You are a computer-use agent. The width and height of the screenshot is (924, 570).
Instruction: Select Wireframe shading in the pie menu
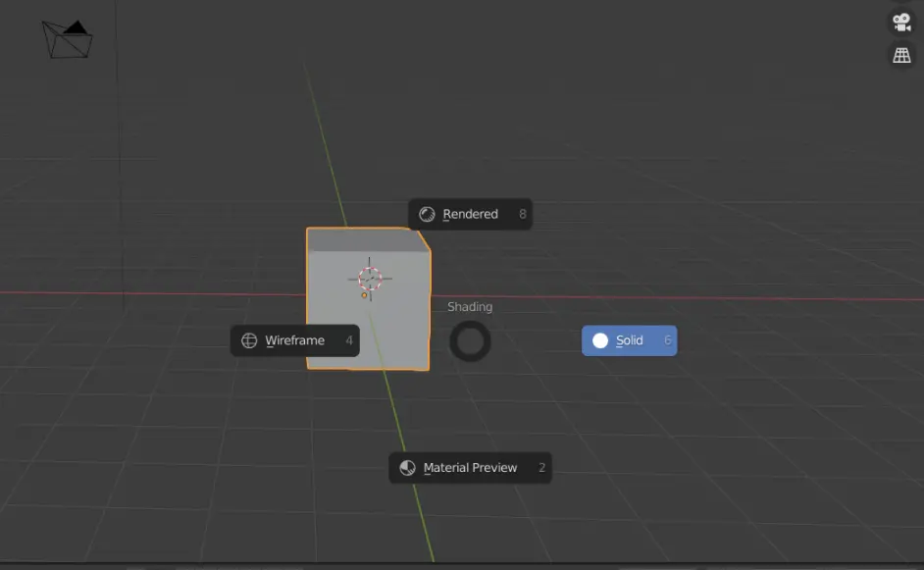tap(294, 340)
